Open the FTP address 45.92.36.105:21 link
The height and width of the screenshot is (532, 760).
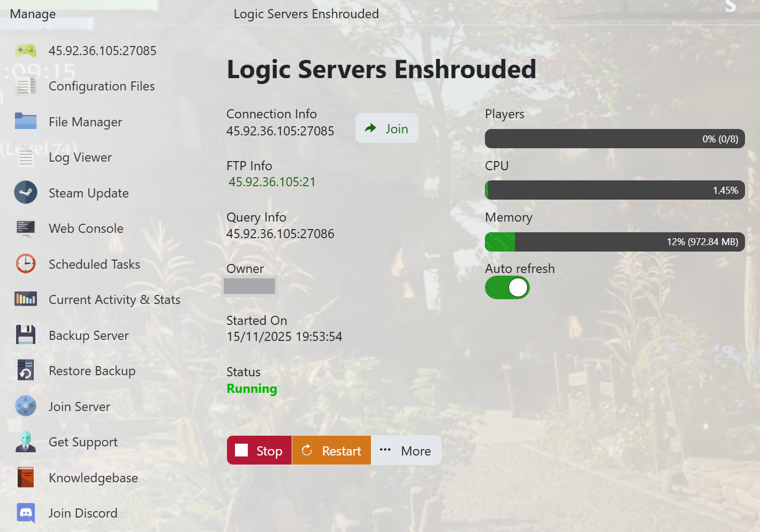(272, 182)
